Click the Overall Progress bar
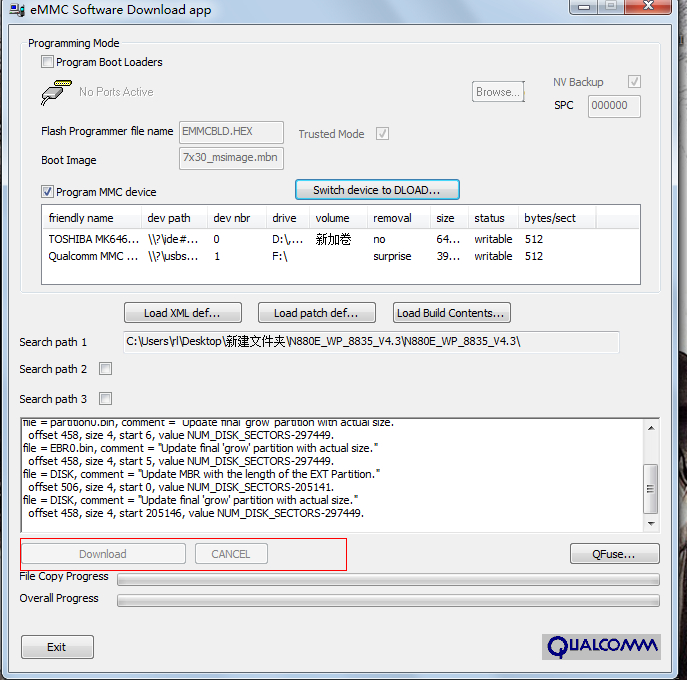This screenshot has width=687, height=680. pos(388,601)
